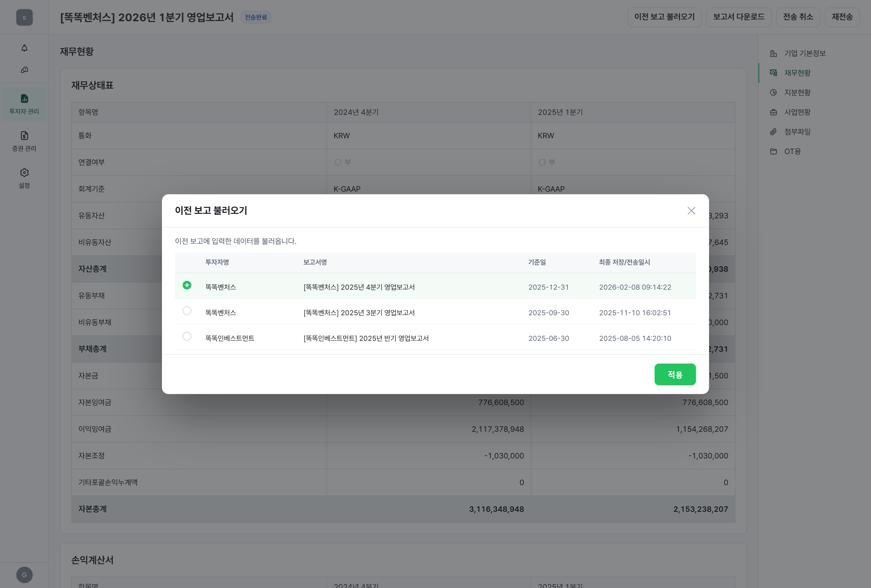Click the green 적용 button
Screen dimensions: 871x588
[675, 374]
